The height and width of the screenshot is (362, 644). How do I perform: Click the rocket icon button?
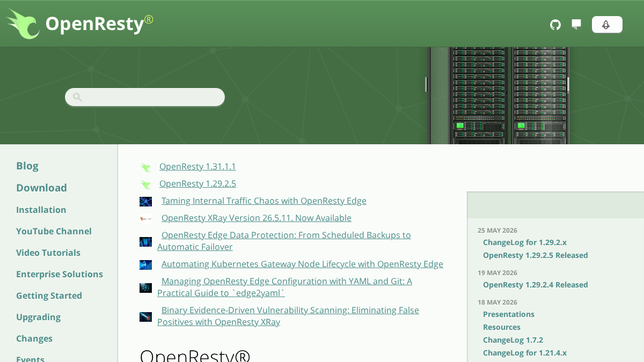point(607,25)
